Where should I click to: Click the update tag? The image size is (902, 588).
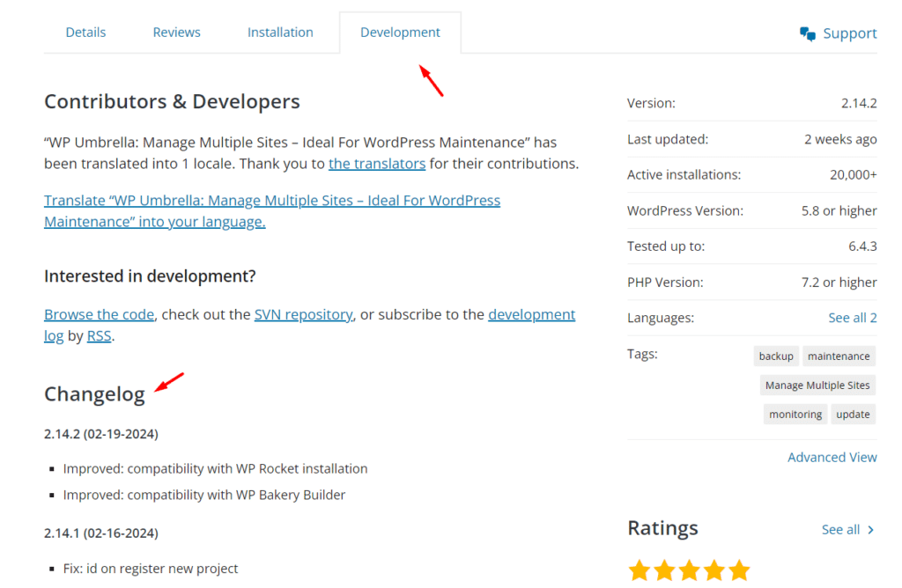[853, 415]
